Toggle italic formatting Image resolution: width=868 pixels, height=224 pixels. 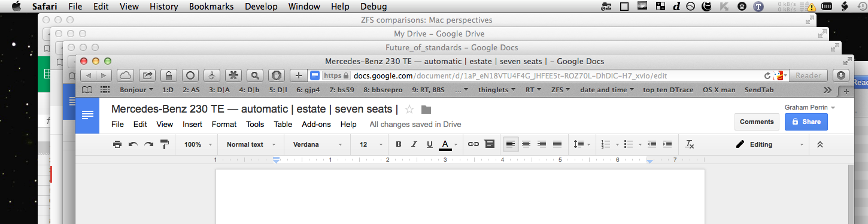click(414, 144)
